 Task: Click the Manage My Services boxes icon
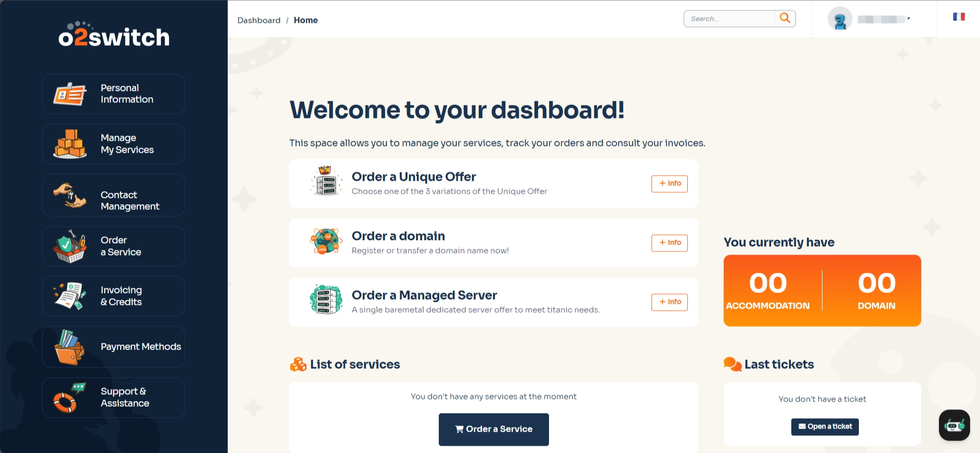pos(70,144)
